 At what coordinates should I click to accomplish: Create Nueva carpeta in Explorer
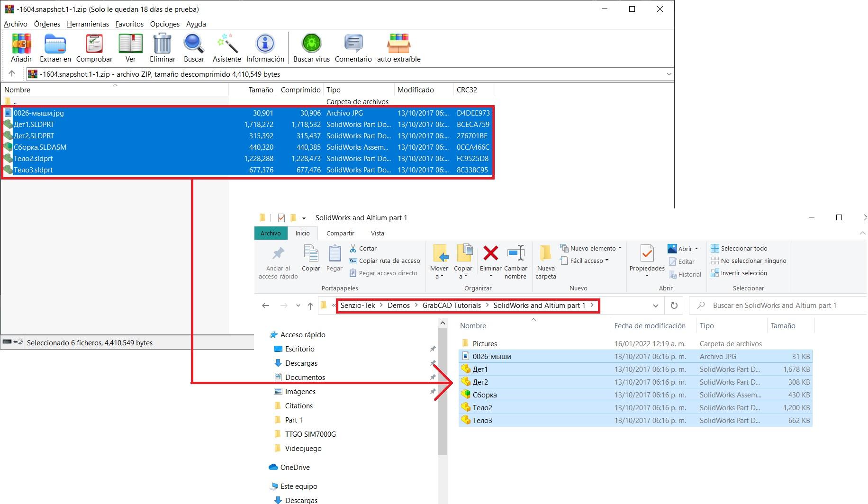pos(546,262)
